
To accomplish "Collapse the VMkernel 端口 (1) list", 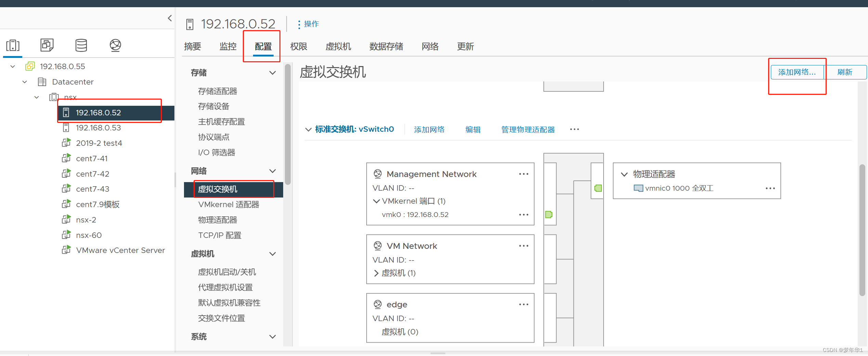I will tap(376, 201).
